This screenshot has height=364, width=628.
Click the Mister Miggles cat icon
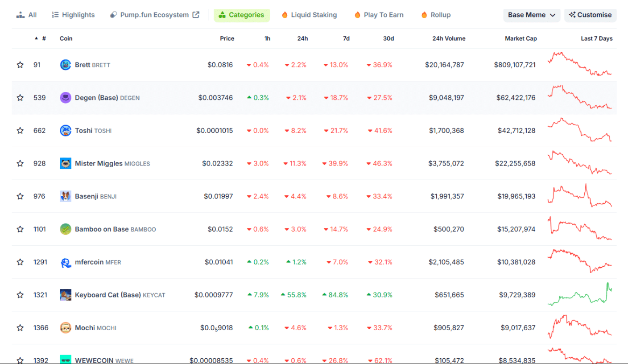pyautogui.click(x=66, y=163)
